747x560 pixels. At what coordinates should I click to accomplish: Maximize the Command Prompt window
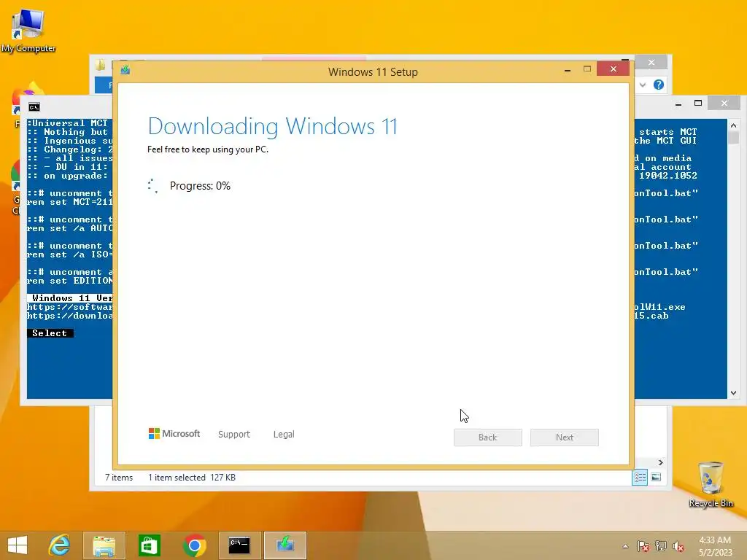(x=698, y=103)
